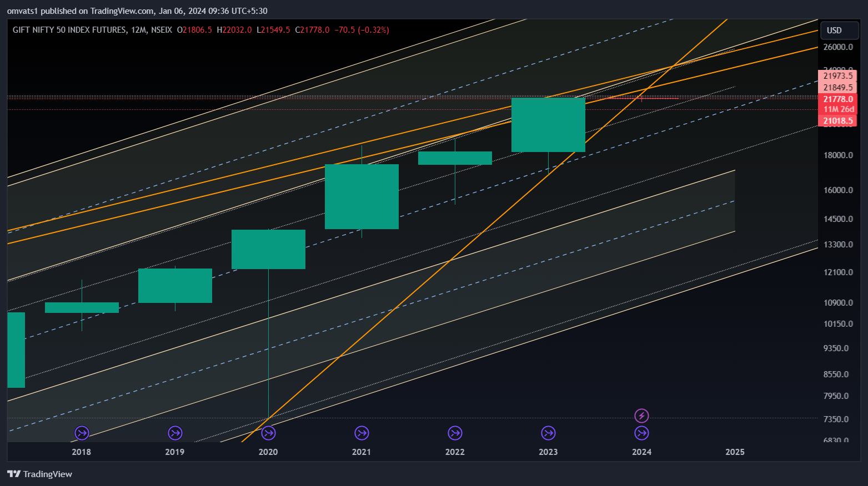This screenshot has height=486, width=868.
Task: Click the 7350.0 price axis value
Action: (x=836, y=419)
